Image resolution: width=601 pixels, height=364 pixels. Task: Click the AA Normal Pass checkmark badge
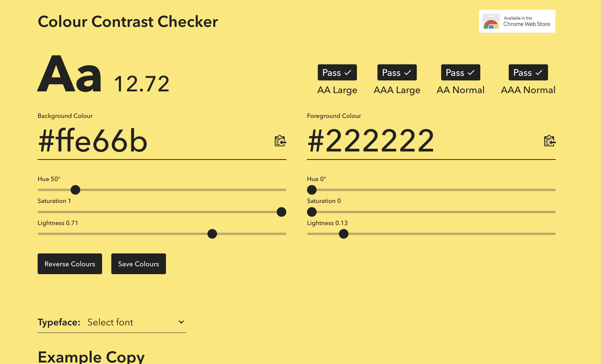tap(461, 72)
